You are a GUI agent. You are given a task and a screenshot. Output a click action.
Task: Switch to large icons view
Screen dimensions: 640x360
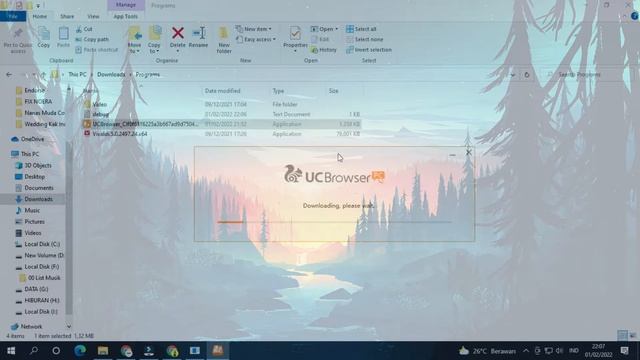(632, 336)
